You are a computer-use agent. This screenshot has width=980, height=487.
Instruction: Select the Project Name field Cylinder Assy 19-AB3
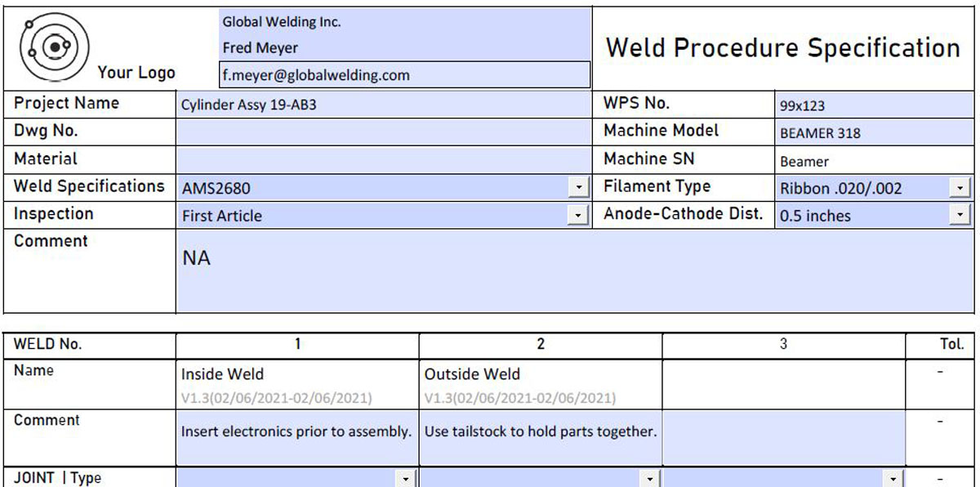pyautogui.click(x=382, y=105)
